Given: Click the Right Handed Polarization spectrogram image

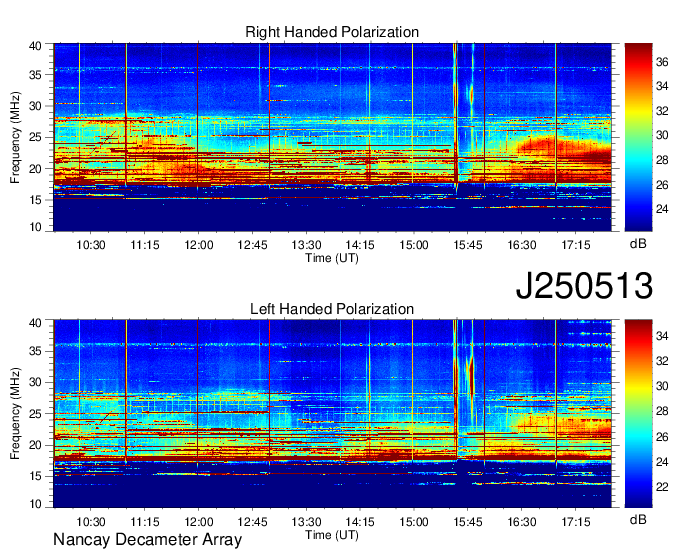Looking at the screenshot, I should (x=333, y=137).
